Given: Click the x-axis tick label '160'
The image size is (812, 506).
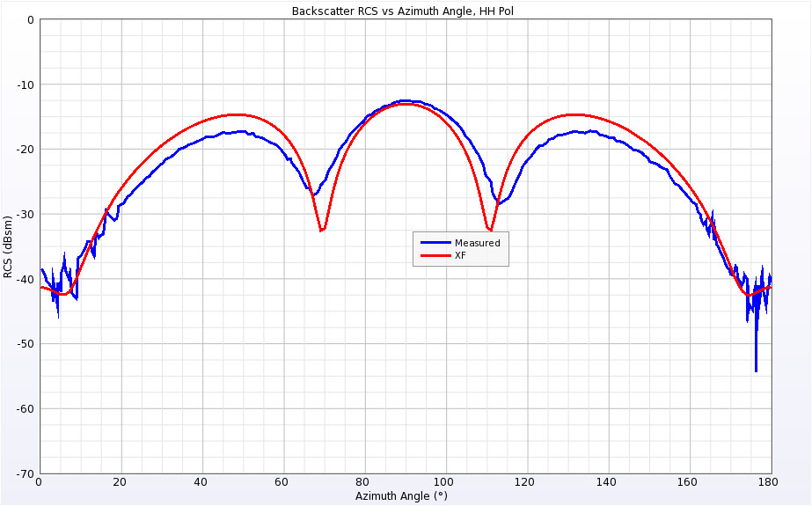Looking at the screenshot, I should pos(687,482).
